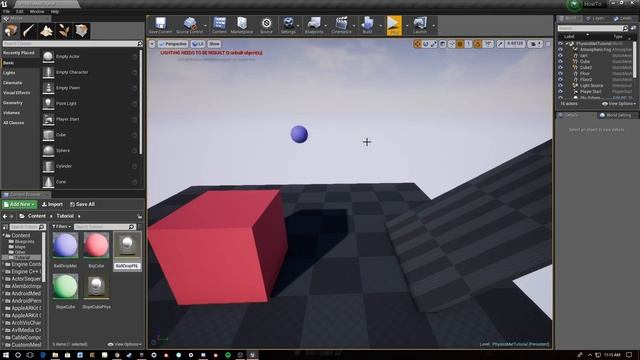Select the translate gizmo icon in viewport
This screenshot has width=640, height=360.
coord(417,44)
